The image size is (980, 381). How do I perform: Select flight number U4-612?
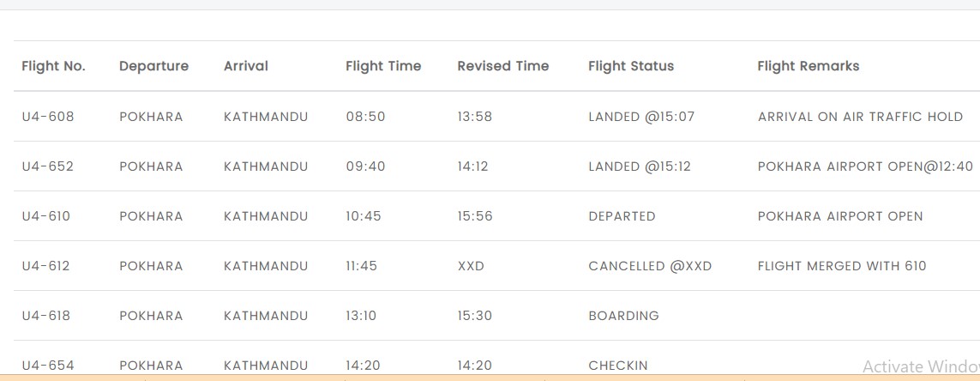(45, 266)
